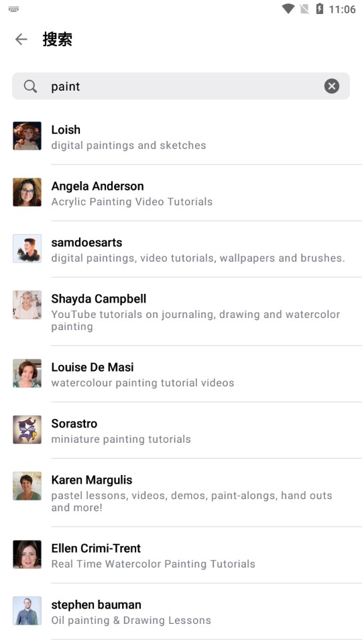Open Angela Anderson's avatar thumbnail
362x644 pixels.
pyautogui.click(x=27, y=193)
